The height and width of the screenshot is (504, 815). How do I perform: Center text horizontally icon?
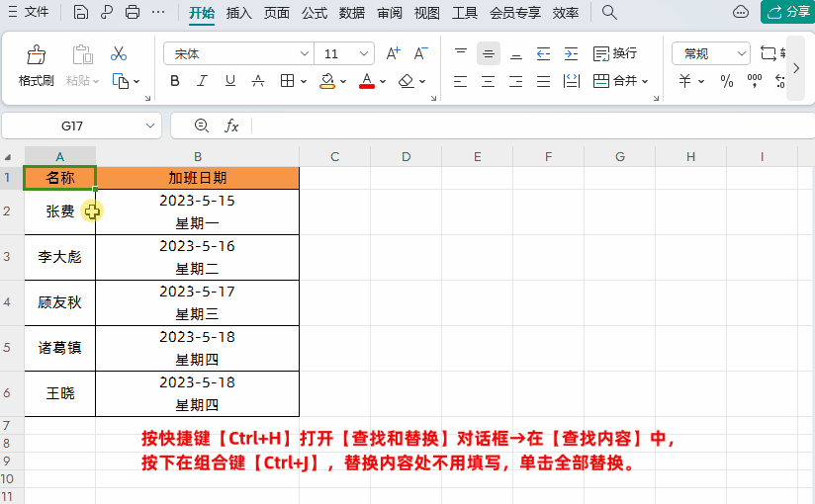click(x=488, y=81)
